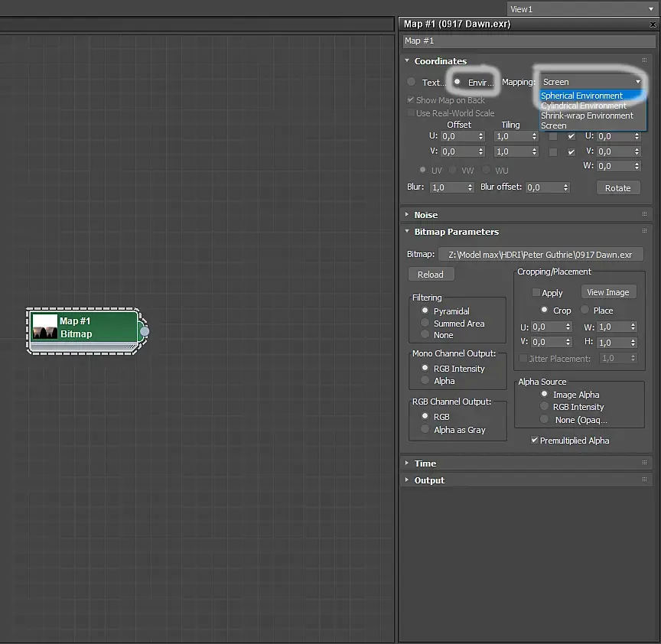Click the View Image button
661x644 pixels.
coord(607,292)
